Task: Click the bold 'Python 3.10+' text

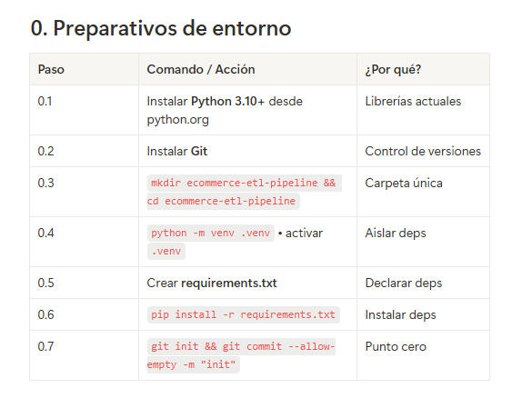Action: tap(227, 102)
